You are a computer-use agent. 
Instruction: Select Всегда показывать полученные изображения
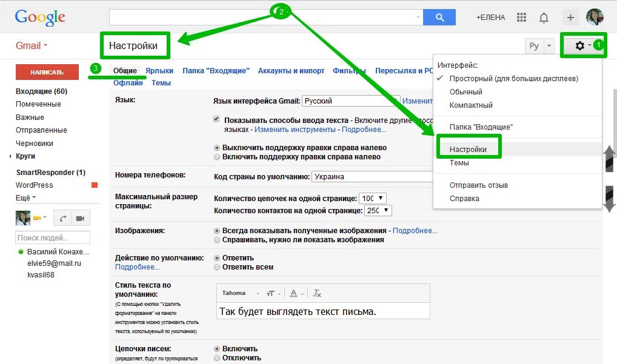[217, 231]
